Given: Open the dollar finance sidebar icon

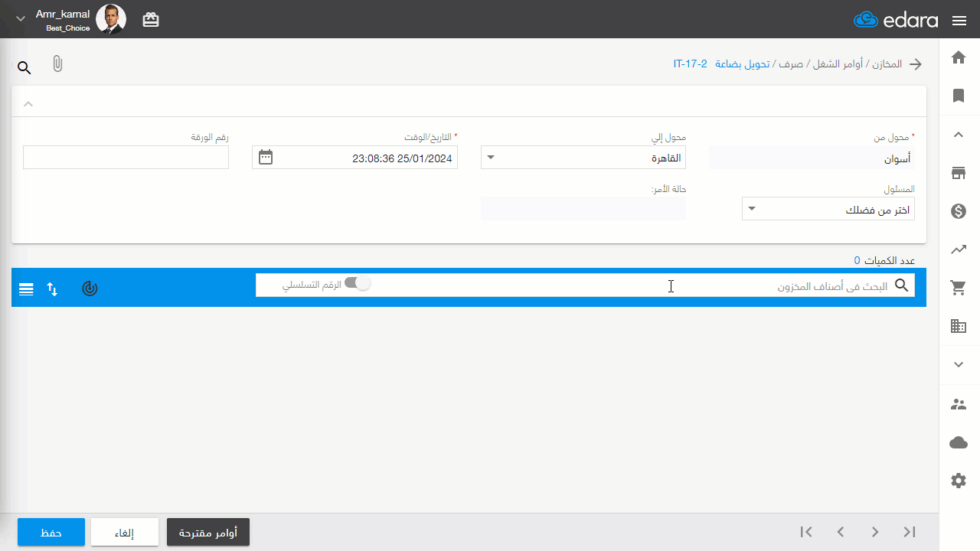Looking at the screenshot, I should click(x=959, y=211).
